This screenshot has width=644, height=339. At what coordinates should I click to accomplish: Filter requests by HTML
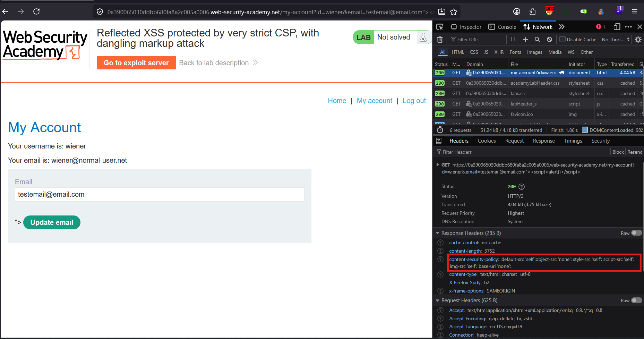pos(458,52)
